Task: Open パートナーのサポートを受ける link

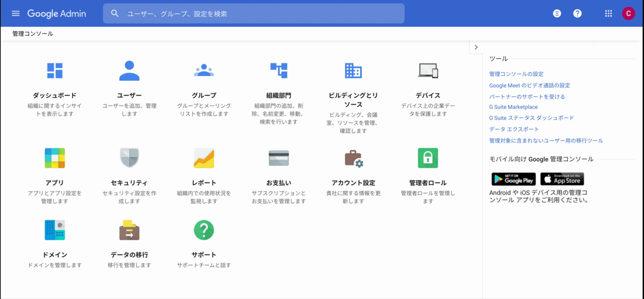Action: (527, 97)
